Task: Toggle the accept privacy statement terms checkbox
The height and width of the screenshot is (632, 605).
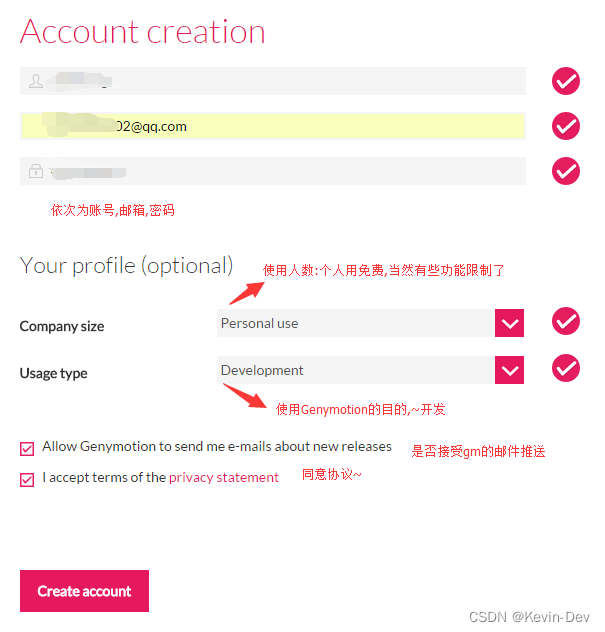Action: (27, 480)
